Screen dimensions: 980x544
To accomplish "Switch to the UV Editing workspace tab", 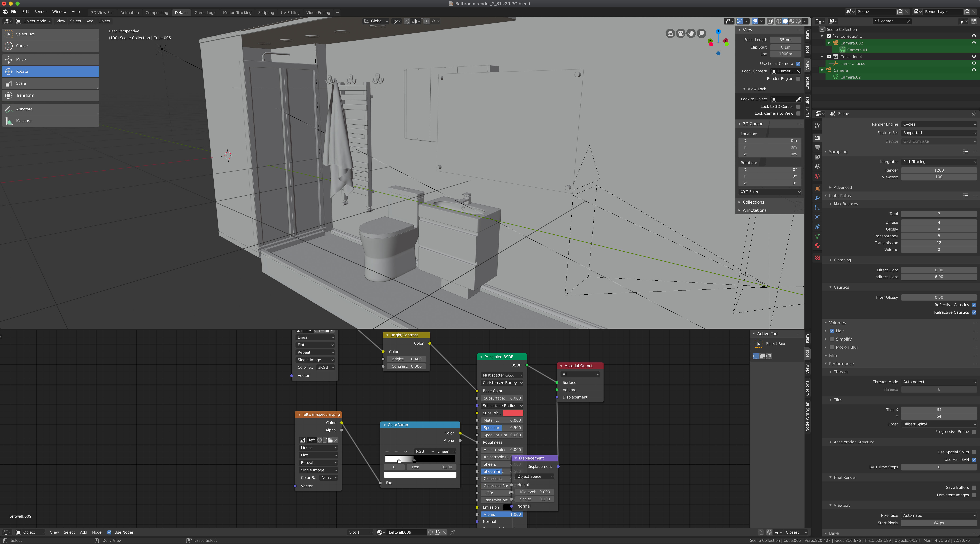I will 290,13.
